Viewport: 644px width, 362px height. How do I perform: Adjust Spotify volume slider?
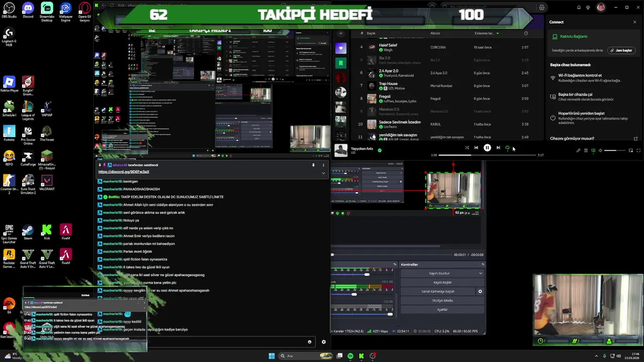(615, 150)
